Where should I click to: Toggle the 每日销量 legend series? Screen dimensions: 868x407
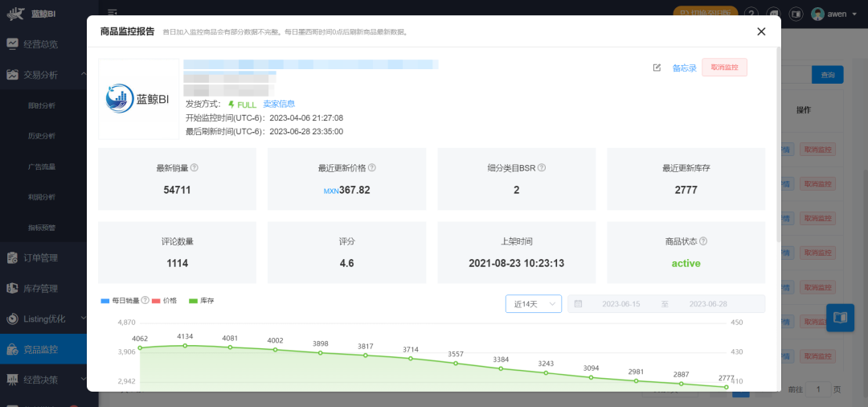(x=120, y=301)
